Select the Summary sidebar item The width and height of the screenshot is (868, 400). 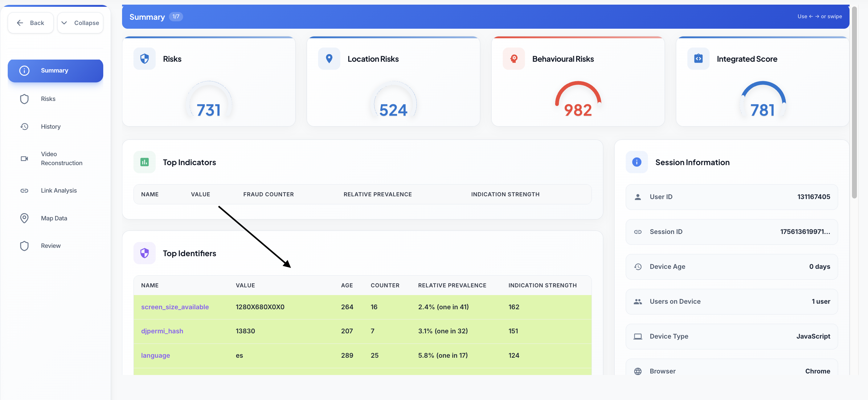coord(55,71)
